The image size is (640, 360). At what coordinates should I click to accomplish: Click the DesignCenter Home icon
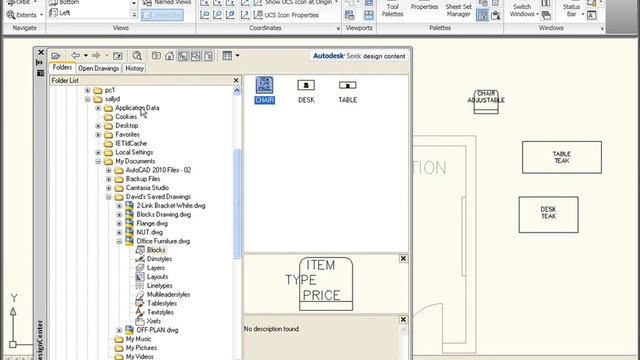[x=169, y=56]
